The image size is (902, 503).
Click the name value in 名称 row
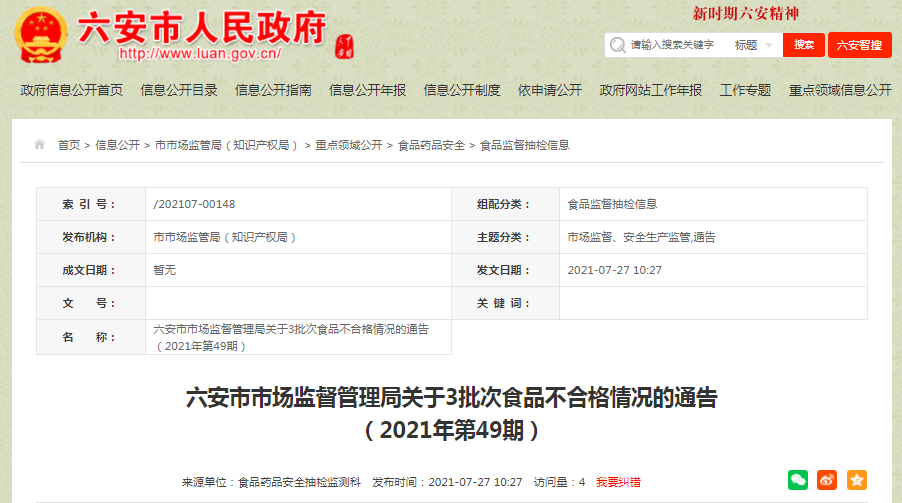click(291, 337)
